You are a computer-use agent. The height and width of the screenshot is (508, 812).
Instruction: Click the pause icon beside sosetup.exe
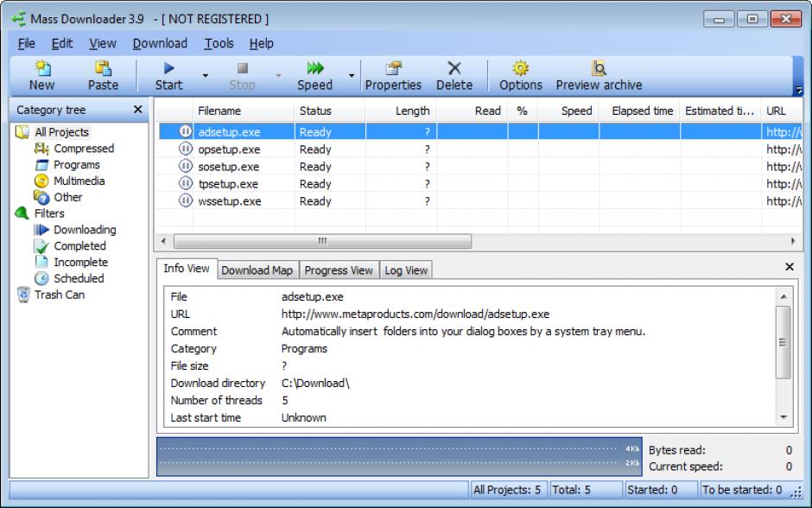186,166
